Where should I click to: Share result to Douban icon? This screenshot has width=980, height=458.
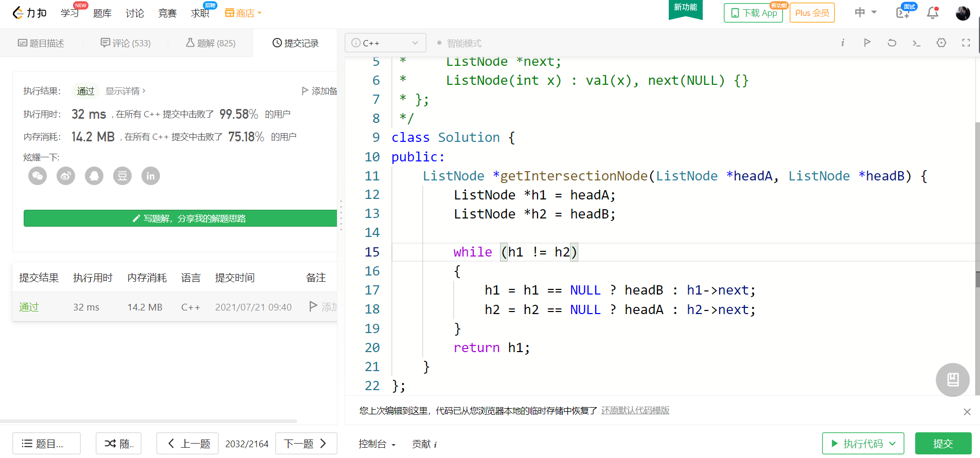122,176
